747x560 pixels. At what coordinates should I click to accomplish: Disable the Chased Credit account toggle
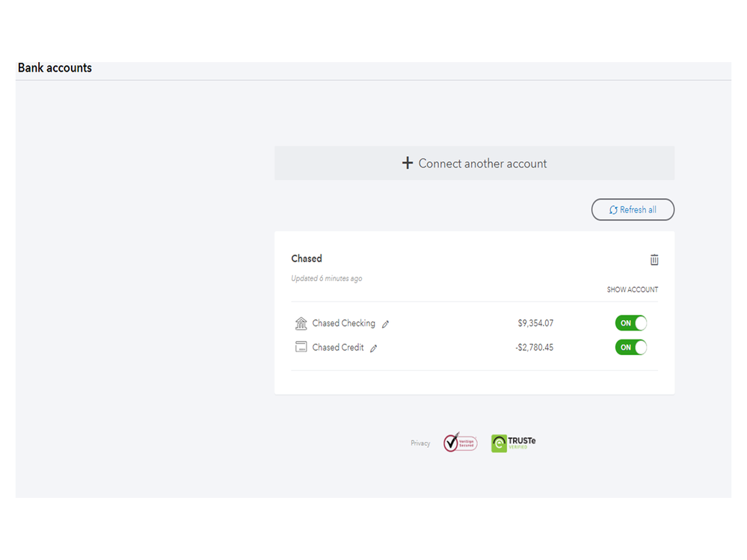(630, 347)
